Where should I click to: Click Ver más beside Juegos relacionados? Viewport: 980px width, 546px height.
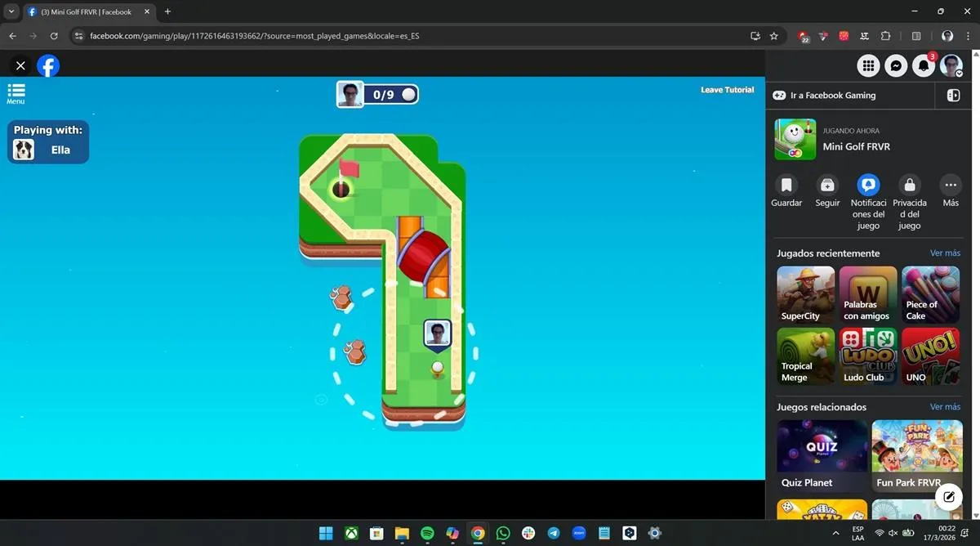click(945, 407)
